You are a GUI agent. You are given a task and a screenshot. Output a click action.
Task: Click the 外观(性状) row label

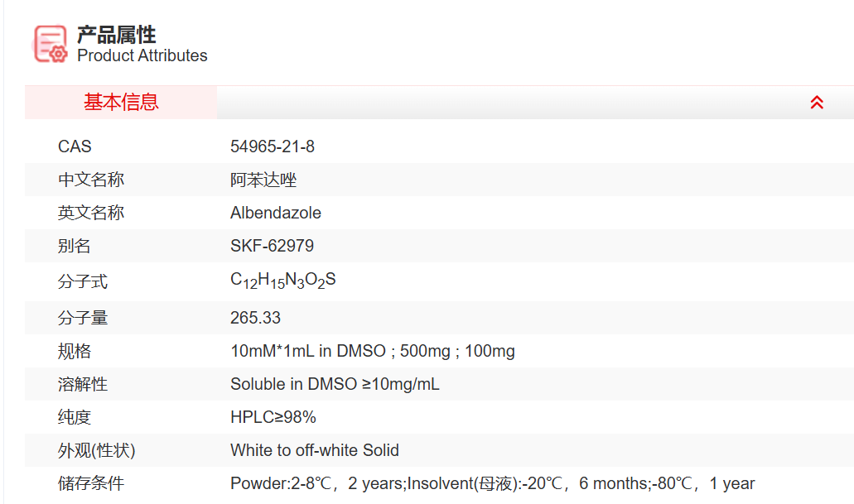(96, 450)
